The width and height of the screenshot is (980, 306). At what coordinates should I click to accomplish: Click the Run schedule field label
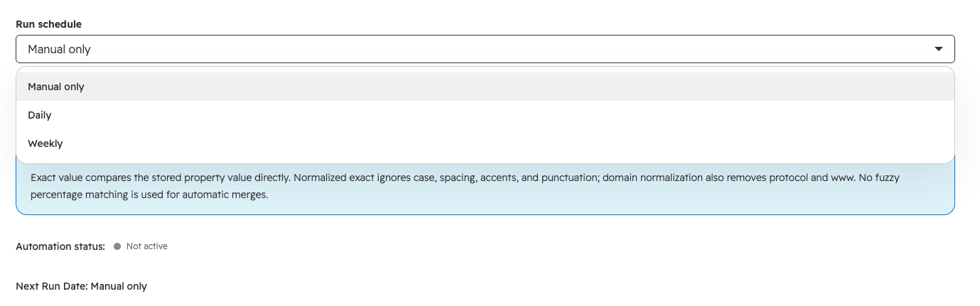[x=48, y=24]
